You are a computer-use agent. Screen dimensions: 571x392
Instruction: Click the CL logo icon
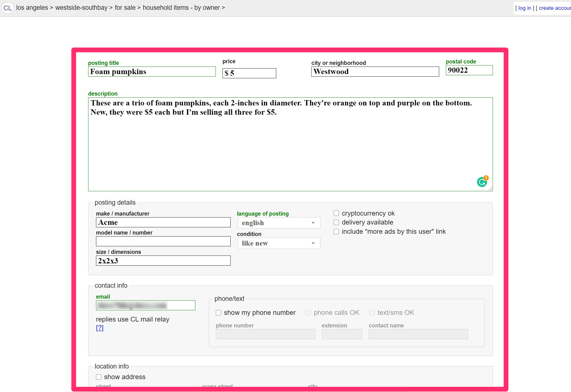point(8,8)
